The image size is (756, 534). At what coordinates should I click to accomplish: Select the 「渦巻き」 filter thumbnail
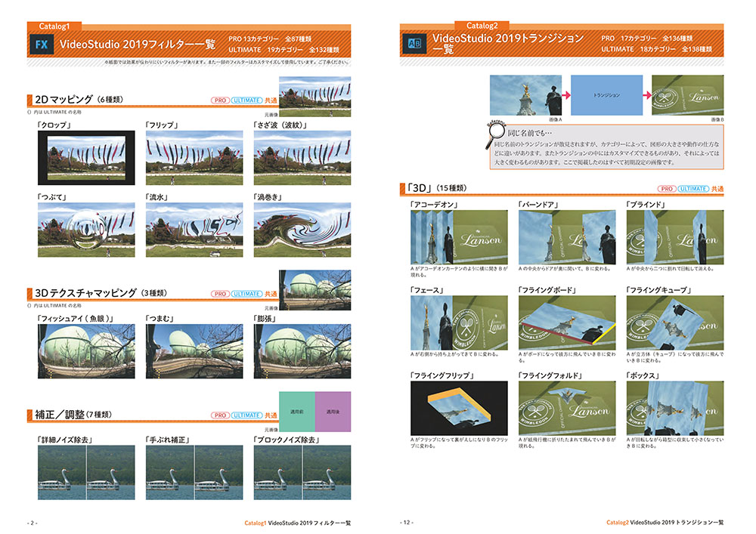pos(302,229)
